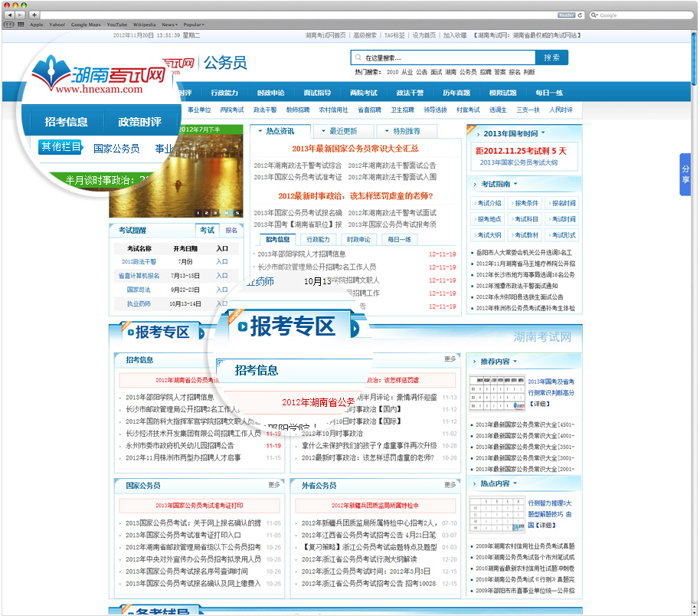This screenshot has height=616, width=700.
Task: Open a new tab with plus button
Action: pyautogui.click(x=34, y=15)
